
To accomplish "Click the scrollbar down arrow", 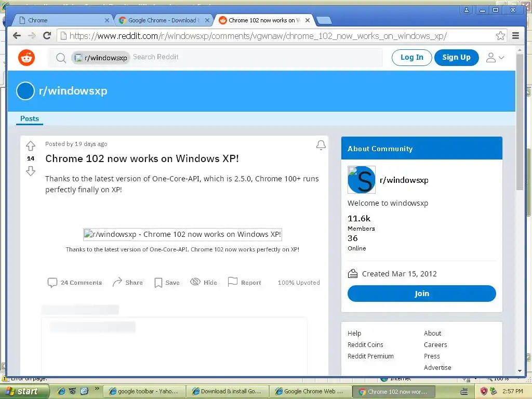I will 520,371.
